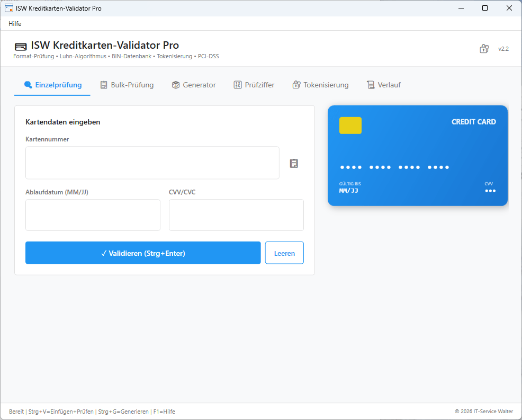Click the dice icon on the Prüfziffer tab
The image size is (522, 420).
click(237, 85)
